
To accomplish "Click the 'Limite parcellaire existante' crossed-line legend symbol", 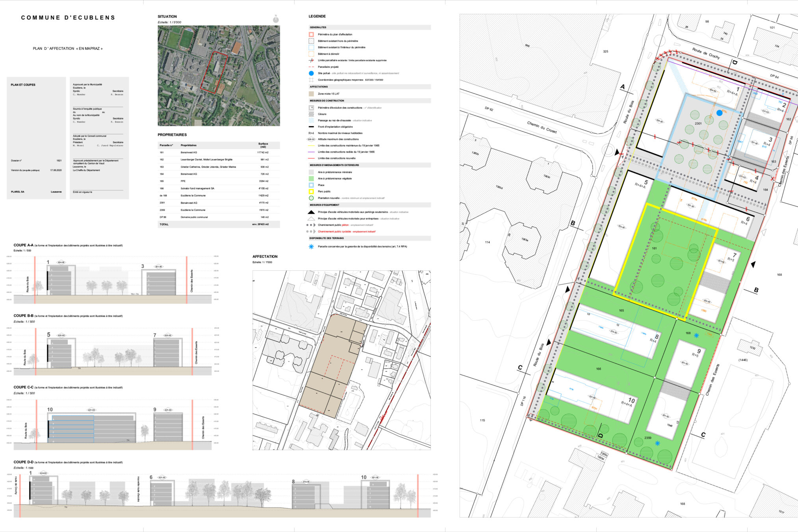I will point(311,60).
